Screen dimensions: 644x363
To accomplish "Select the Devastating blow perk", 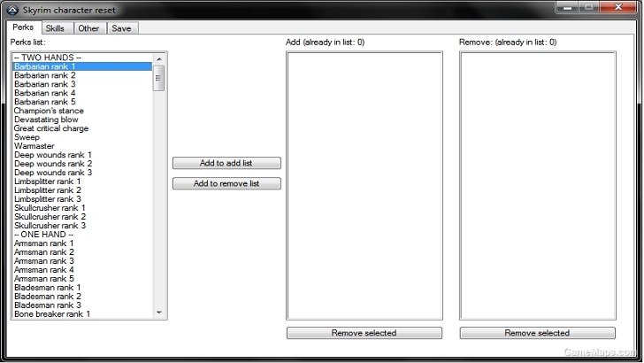I will click(46, 120).
